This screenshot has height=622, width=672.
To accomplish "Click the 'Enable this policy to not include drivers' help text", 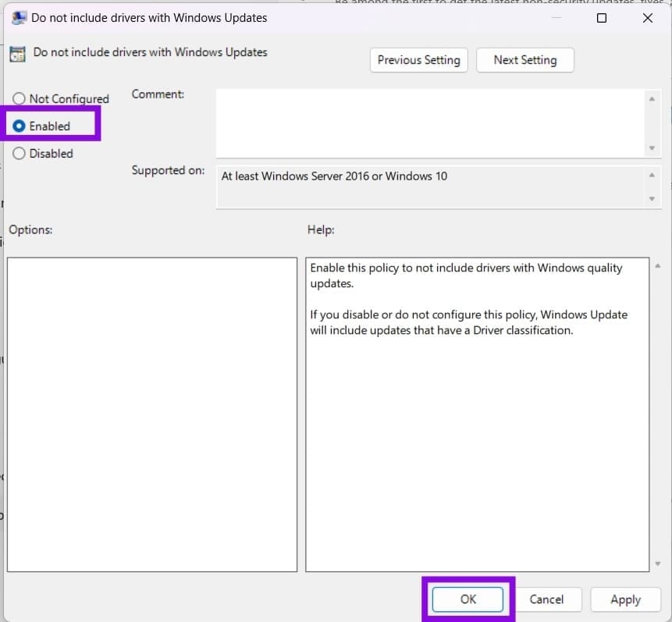I will pyautogui.click(x=466, y=275).
